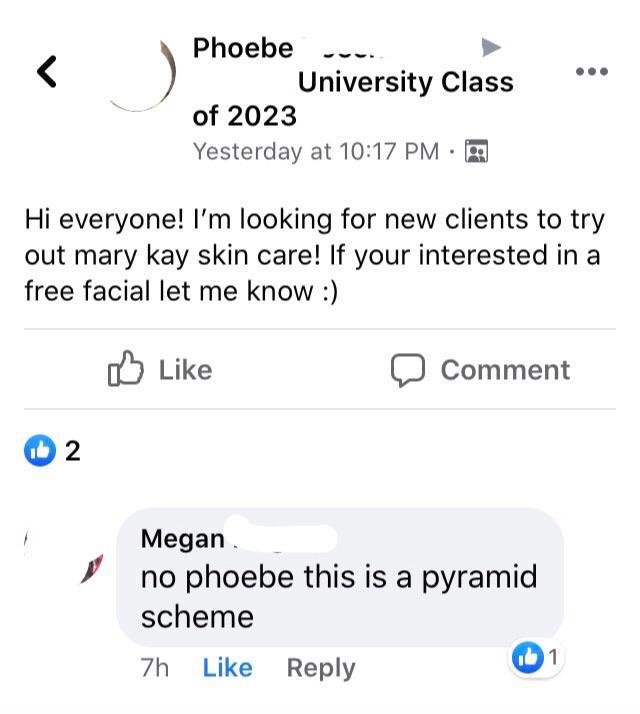Open the University Class of 2023 group
This screenshot has height=714, width=640.
405,82
